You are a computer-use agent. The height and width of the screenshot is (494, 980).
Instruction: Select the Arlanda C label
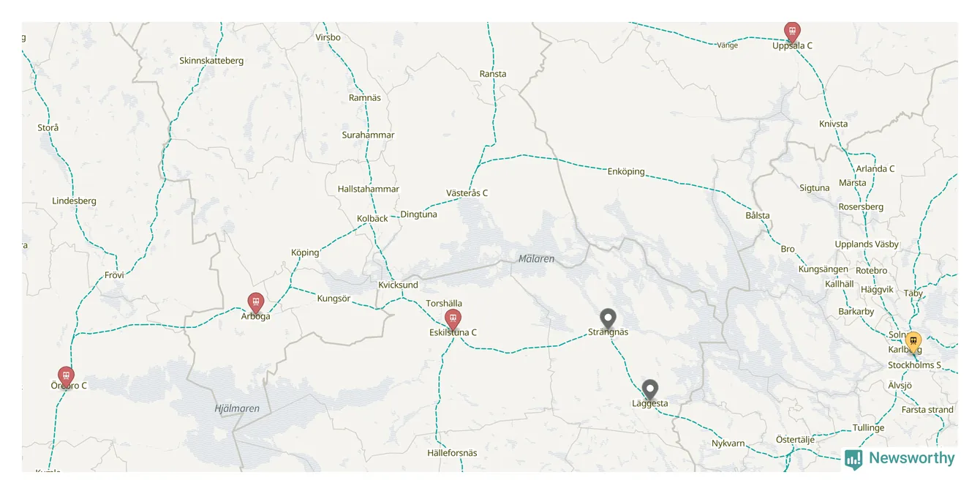coord(876,169)
